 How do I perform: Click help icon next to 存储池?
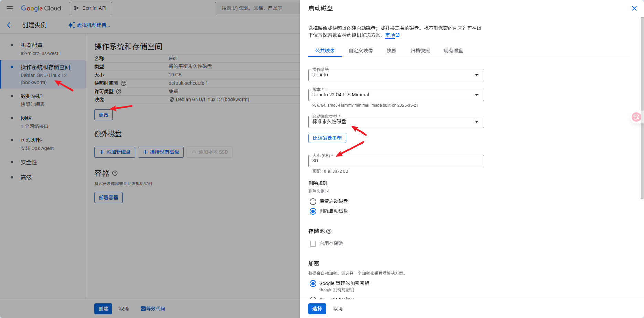pos(329,231)
